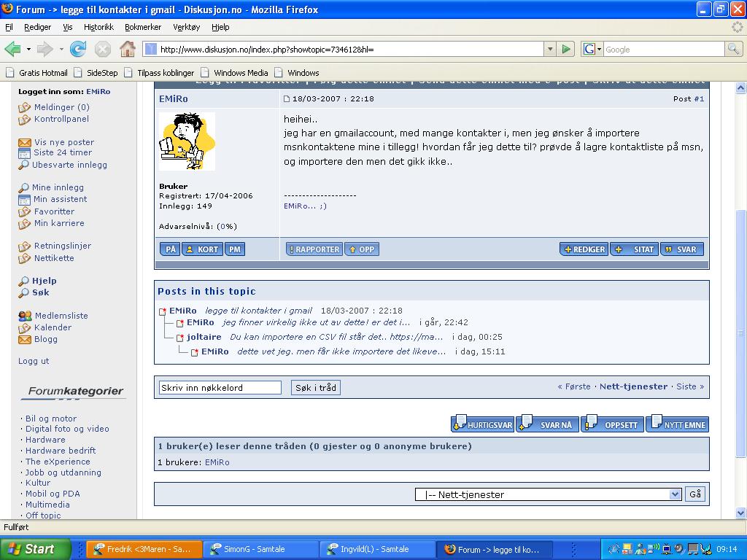
Task: Open the Bokmerker menu
Action: [x=143, y=27]
